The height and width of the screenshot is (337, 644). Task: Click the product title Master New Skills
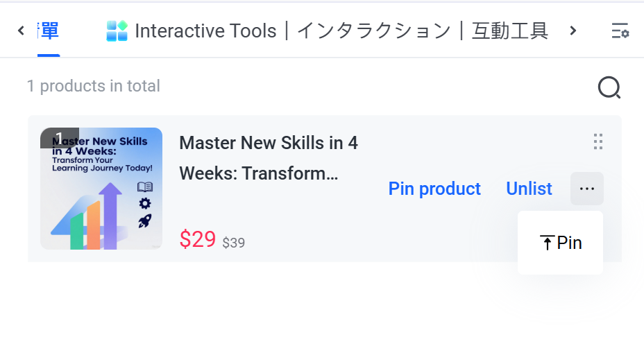(268, 158)
